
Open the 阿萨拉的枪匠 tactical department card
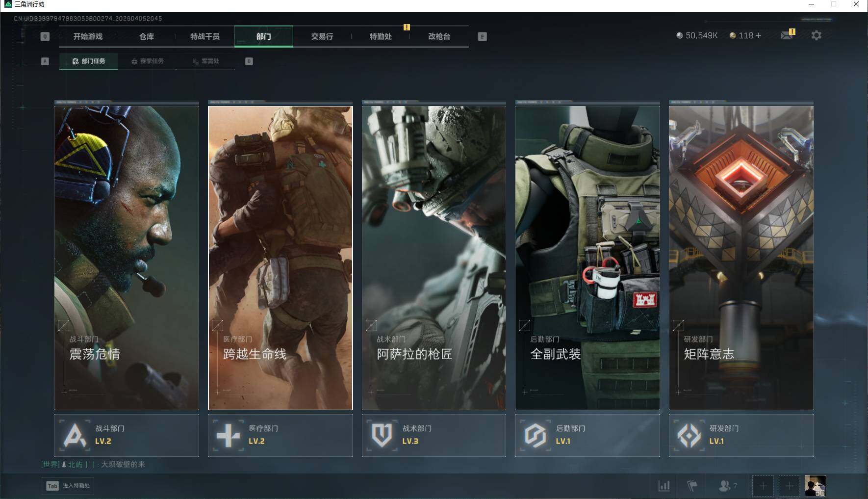click(434, 258)
